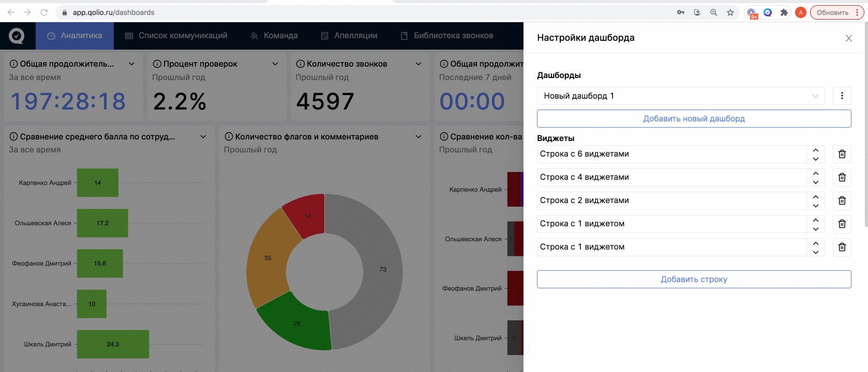This screenshot has width=868, height=372.
Task: Expand 'Количество флагов и комментариев' widget menu
Action: (x=418, y=137)
